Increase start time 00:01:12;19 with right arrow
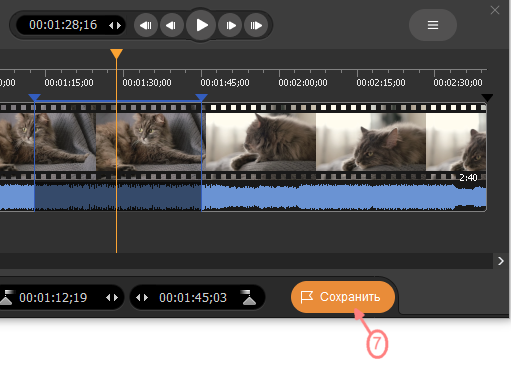This screenshot has width=511, height=370. pos(116,297)
